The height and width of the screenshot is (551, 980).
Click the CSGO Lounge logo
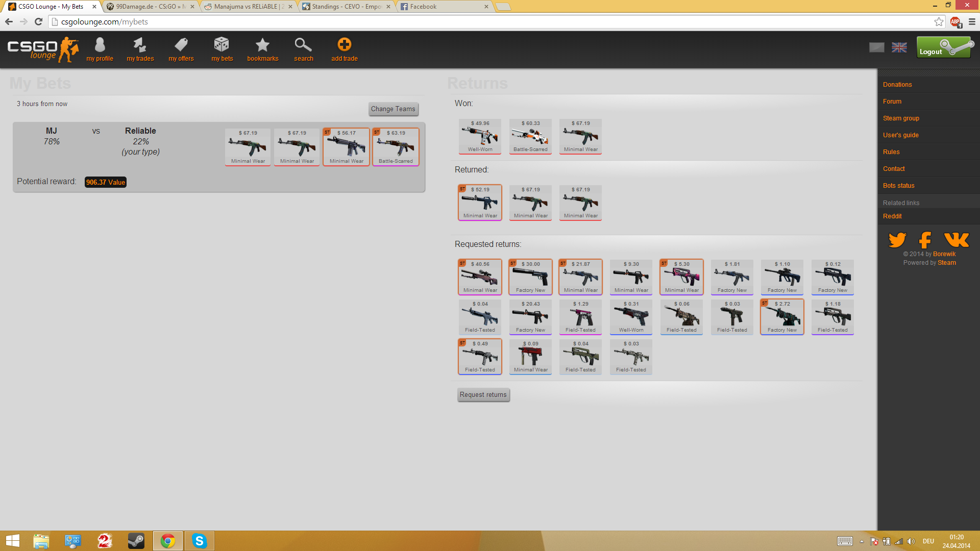(43, 49)
